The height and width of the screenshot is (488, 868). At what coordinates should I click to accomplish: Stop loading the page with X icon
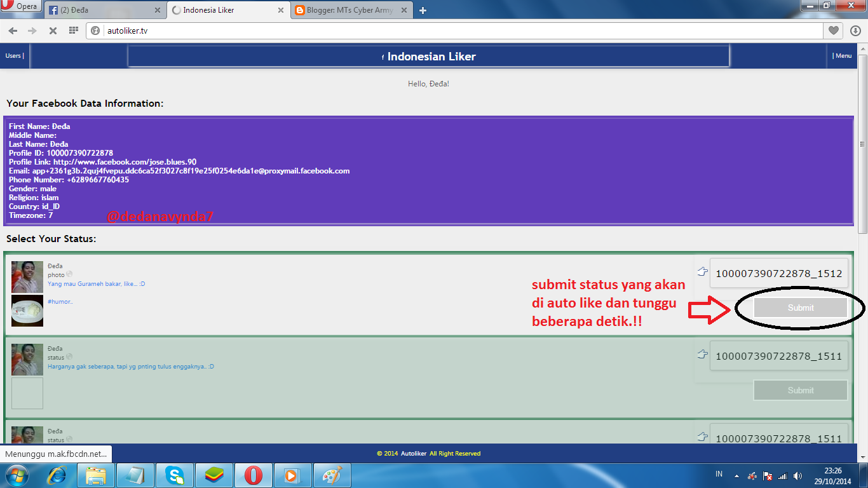click(x=53, y=30)
